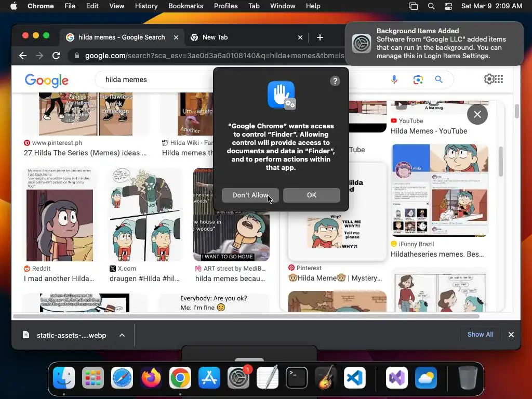The width and height of the screenshot is (532, 399).
Task: Launch Safari from the Dock
Action: click(x=122, y=378)
